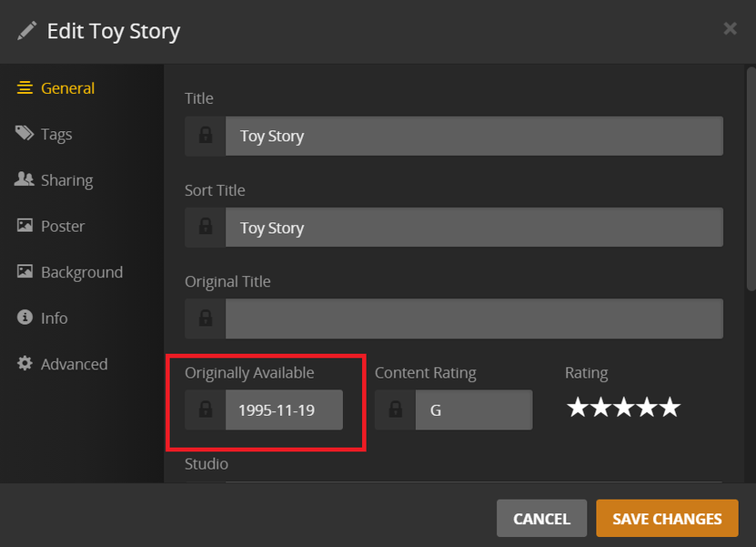This screenshot has width=756, height=547.
Task: Go to the Poster section
Action: [x=51, y=226]
